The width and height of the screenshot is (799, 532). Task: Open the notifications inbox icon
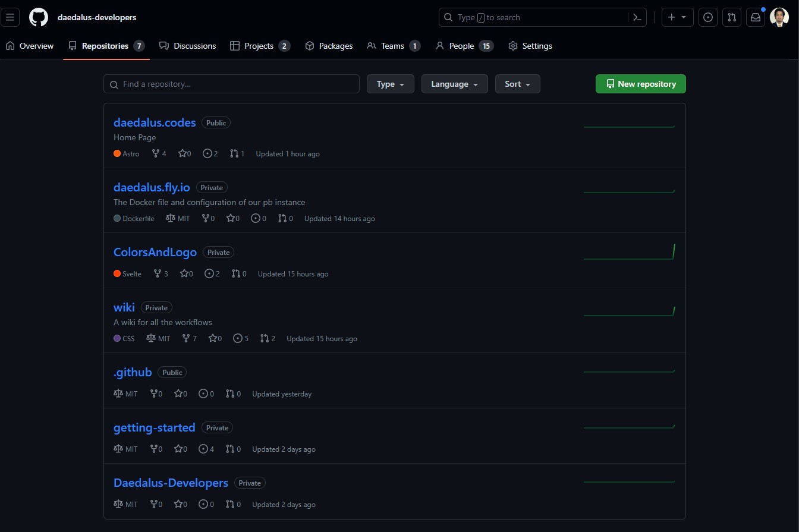(756, 17)
